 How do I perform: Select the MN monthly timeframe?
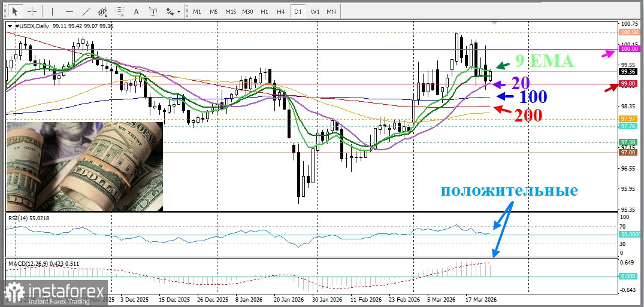tap(331, 11)
